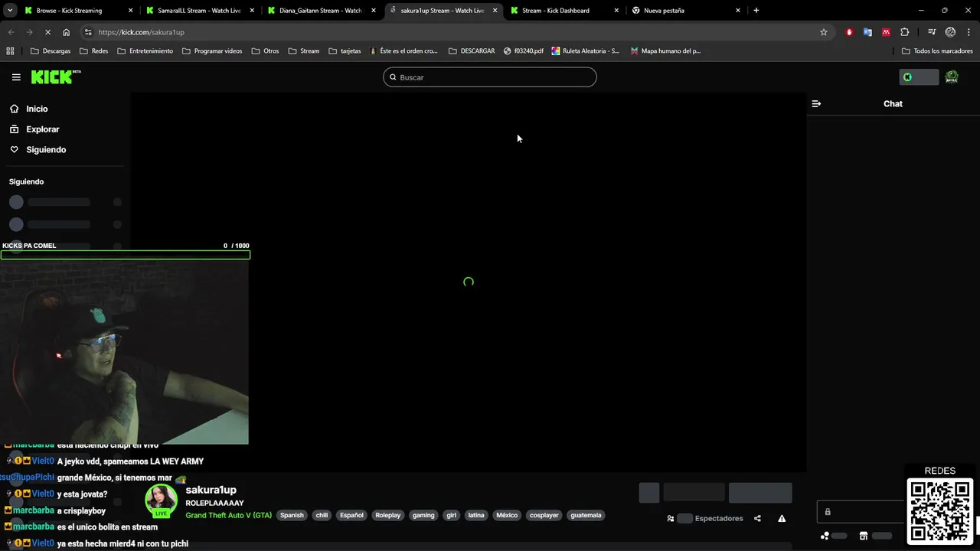
Task: Open the Kick hamburger sidebar menu
Action: [x=16, y=77]
